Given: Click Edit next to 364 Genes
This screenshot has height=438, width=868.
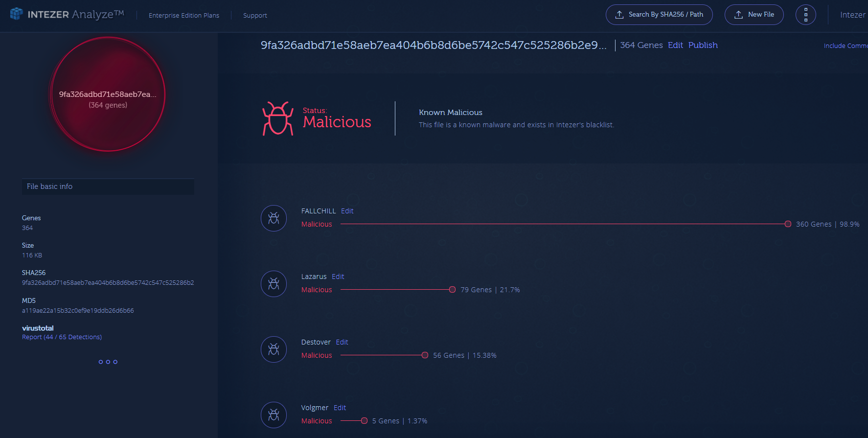Looking at the screenshot, I should coord(675,45).
